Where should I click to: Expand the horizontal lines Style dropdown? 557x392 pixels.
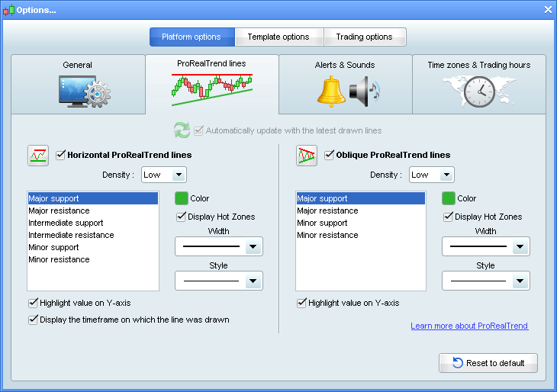click(219, 281)
